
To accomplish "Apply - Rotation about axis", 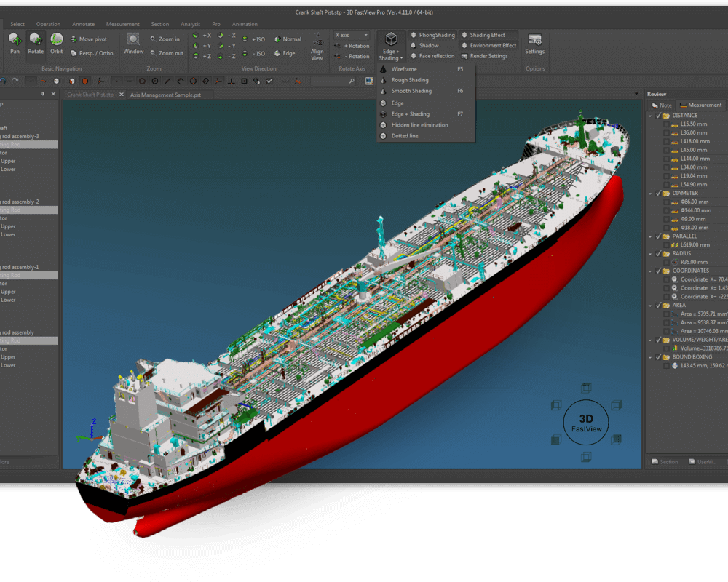I will tap(352, 56).
